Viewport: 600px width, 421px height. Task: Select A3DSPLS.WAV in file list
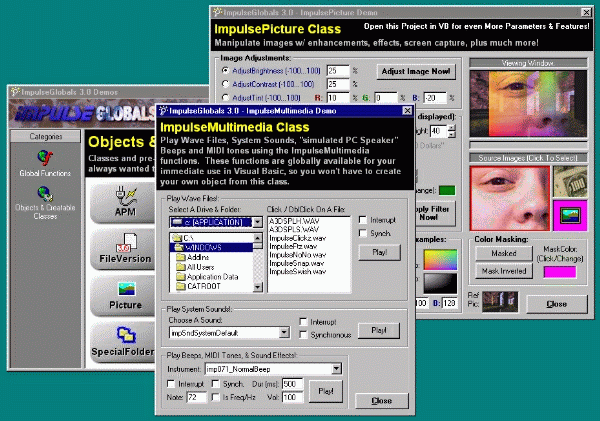[294, 230]
